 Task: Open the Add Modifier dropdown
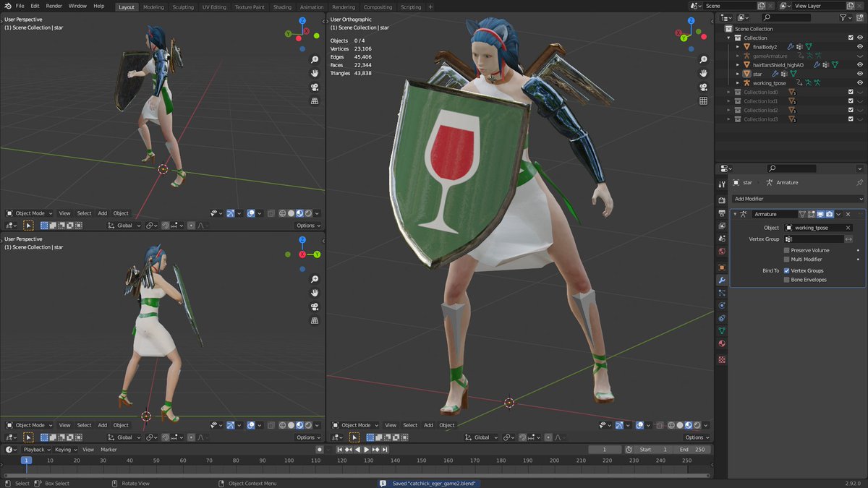point(797,199)
